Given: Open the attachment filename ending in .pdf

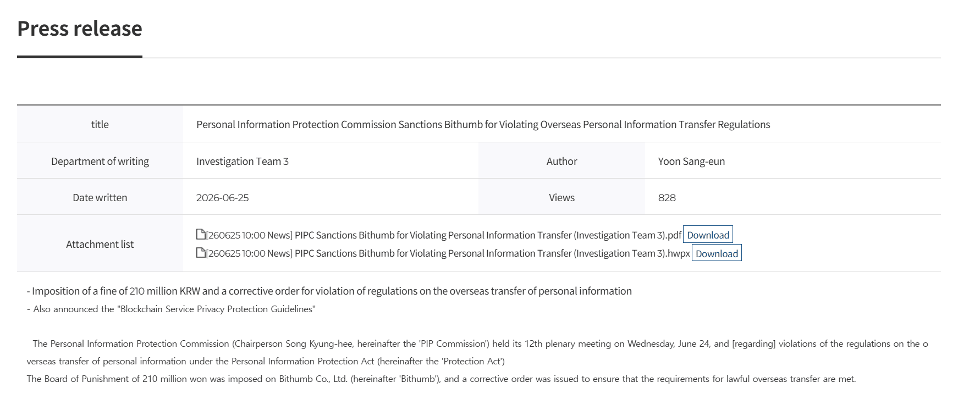Looking at the screenshot, I should point(444,235).
